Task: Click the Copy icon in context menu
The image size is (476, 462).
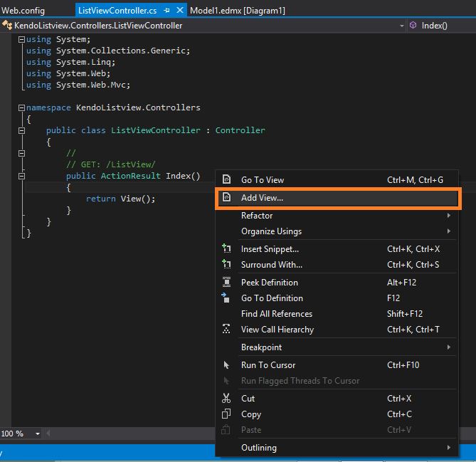Action: coord(226,414)
